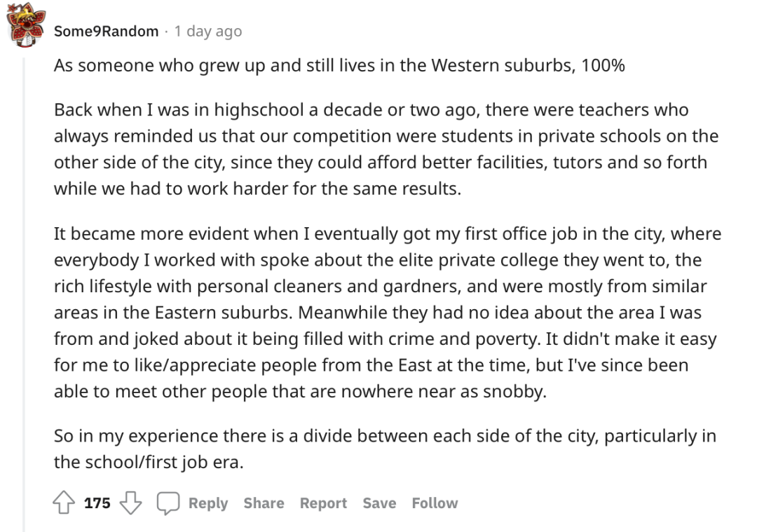Report this comment
Viewport: 757px width, 532px height.
point(323,503)
